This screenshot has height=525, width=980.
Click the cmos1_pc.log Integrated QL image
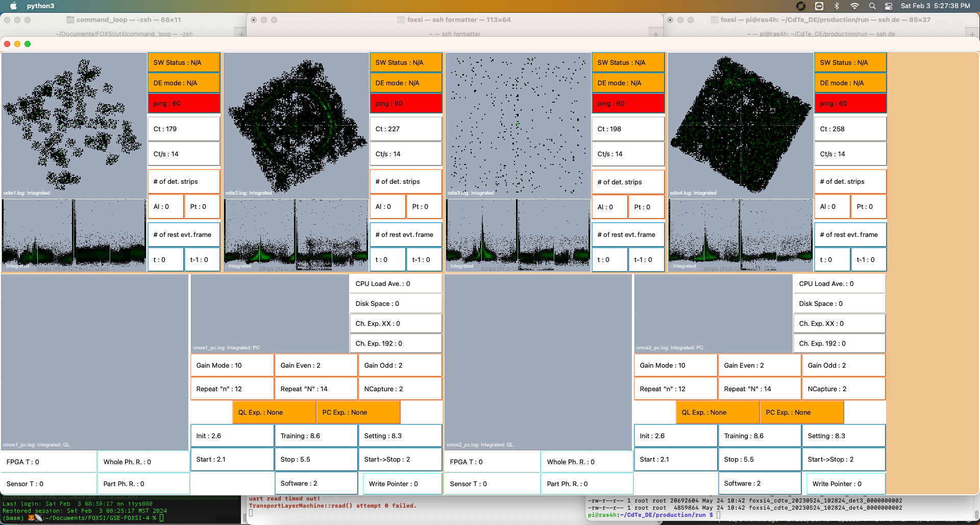(95, 362)
